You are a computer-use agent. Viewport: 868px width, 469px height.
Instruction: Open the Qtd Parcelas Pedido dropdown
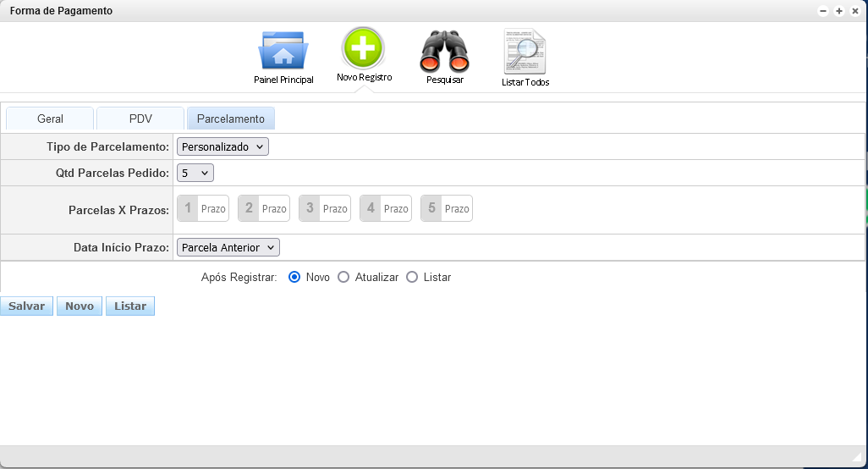click(x=195, y=173)
